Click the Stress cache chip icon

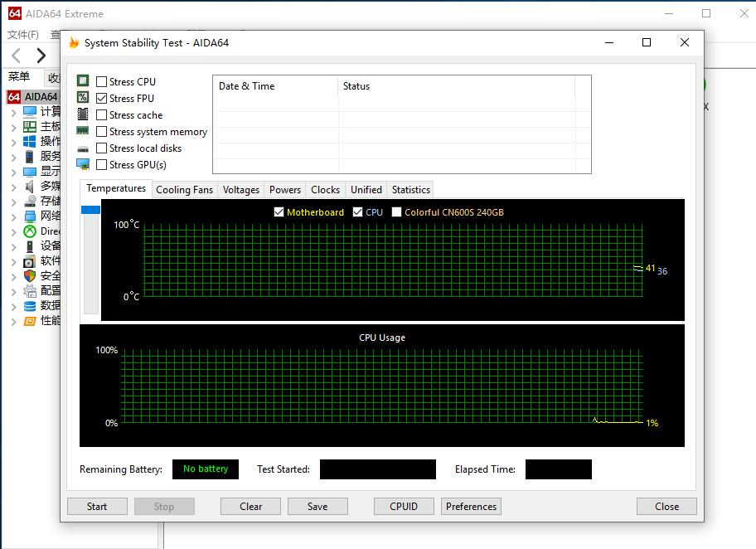(x=83, y=114)
